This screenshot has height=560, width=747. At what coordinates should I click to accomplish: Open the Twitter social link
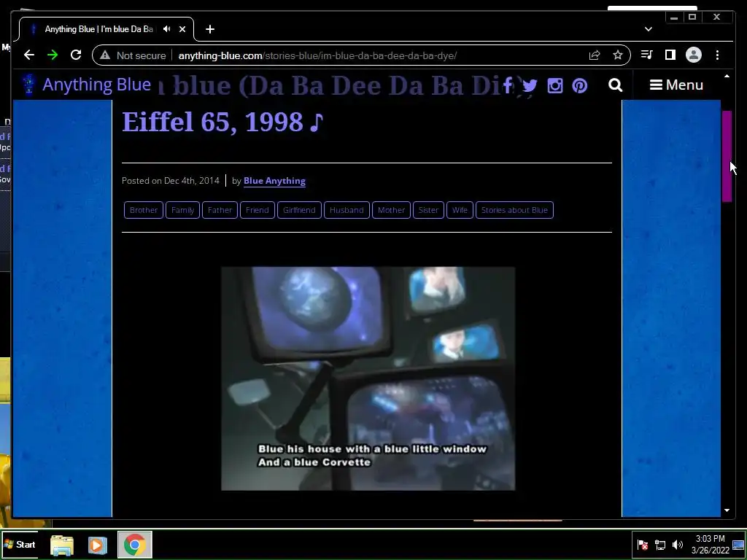pyautogui.click(x=530, y=86)
